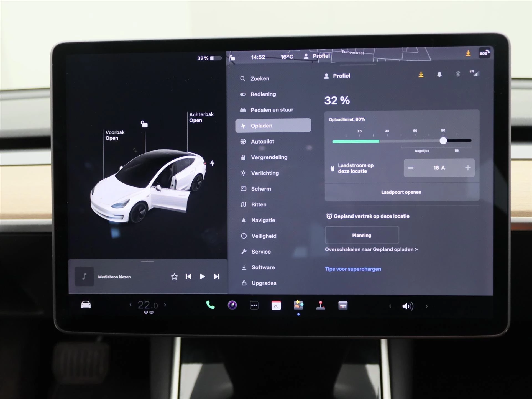Open the Tips voor superchargen link
532x399 pixels.
(x=353, y=269)
